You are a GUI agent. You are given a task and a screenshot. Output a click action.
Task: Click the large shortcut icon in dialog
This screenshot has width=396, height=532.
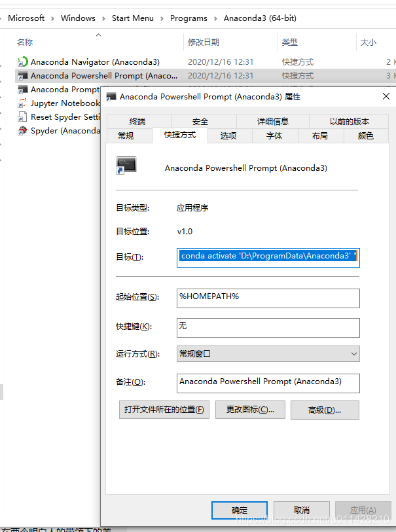point(126,166)
